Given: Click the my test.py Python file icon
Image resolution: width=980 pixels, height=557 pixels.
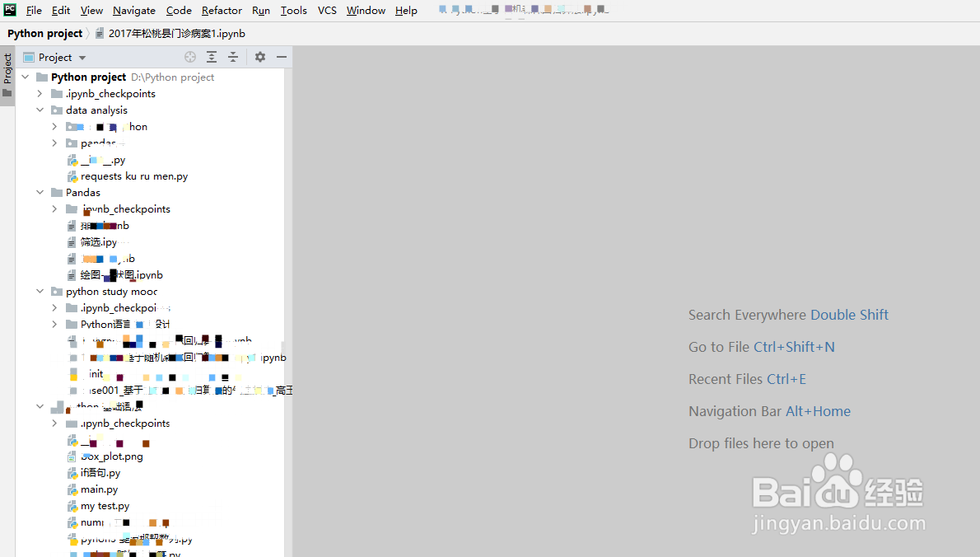Looking at the screenshot, I should (x=72, y=506).
